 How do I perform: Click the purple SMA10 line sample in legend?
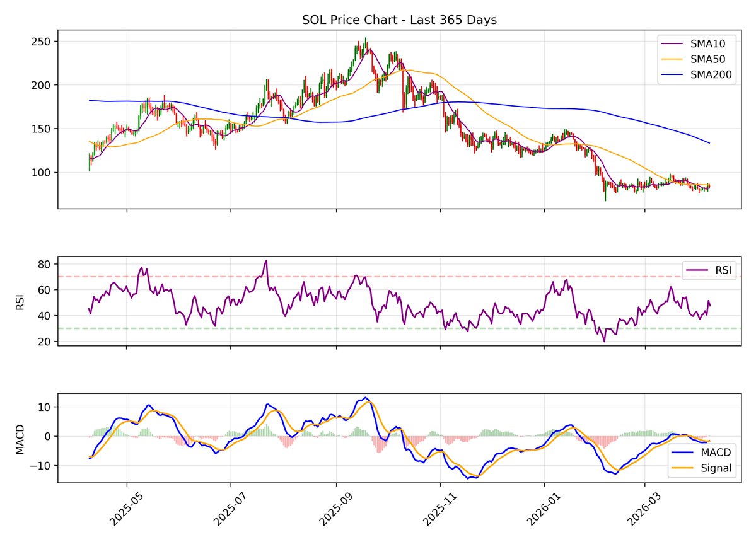[x=672, y=44]
